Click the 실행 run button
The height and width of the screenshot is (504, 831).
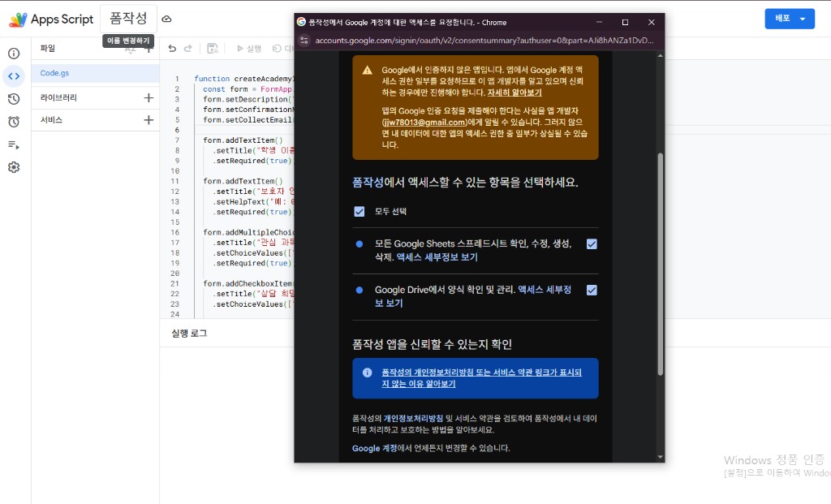coord(249,48)
